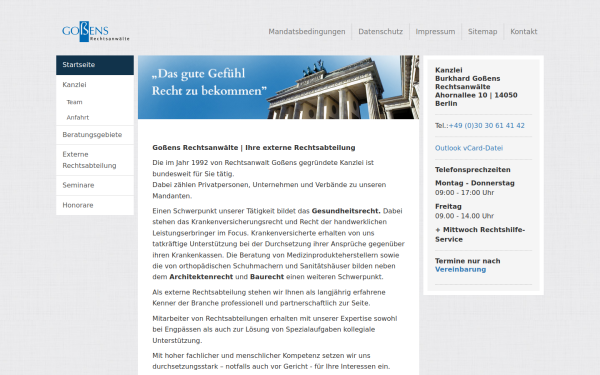Select Startseite in the sidebar
Image resolution: width=600 pixels, height=375 pixels.
tap(95, 65)
